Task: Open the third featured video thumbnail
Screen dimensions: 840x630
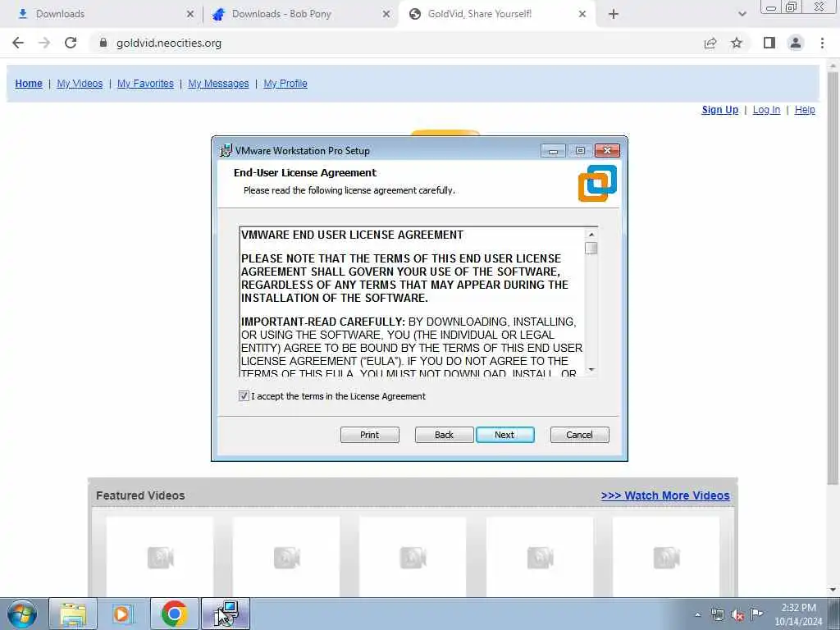Action: click(x=413, y=557)
